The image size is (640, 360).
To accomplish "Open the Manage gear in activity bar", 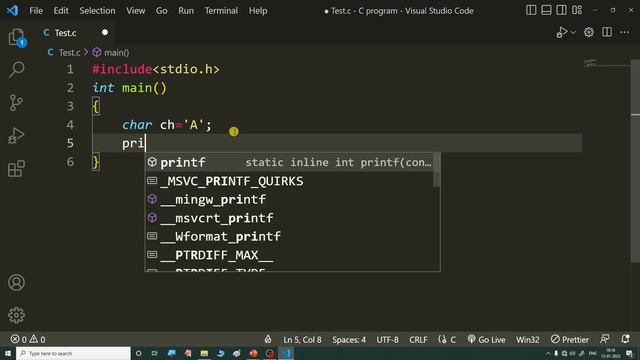I will pyautogui.click(x=16, y=315).
